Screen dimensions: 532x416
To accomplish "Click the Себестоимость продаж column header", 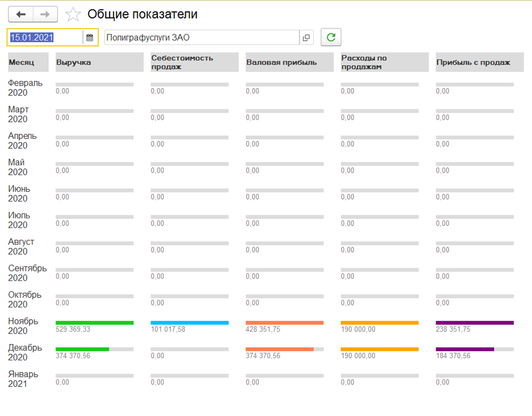I will (194, 62).
